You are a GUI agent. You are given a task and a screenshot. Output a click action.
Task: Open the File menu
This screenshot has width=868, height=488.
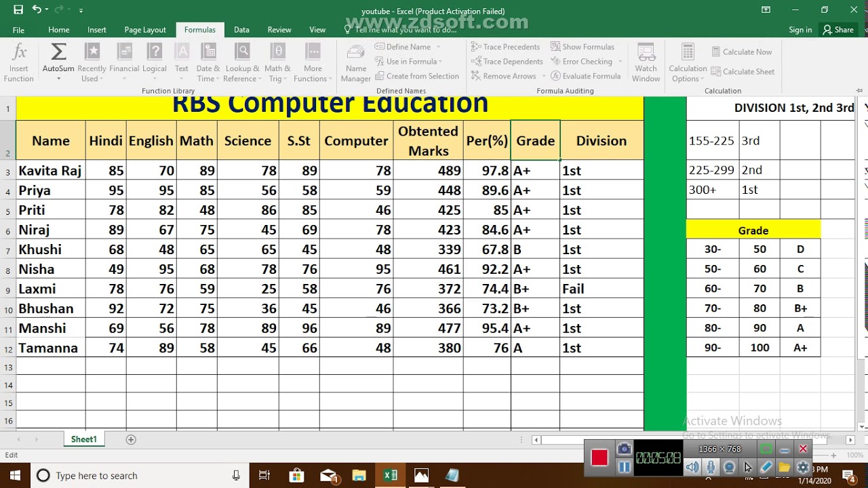point(18,30)
